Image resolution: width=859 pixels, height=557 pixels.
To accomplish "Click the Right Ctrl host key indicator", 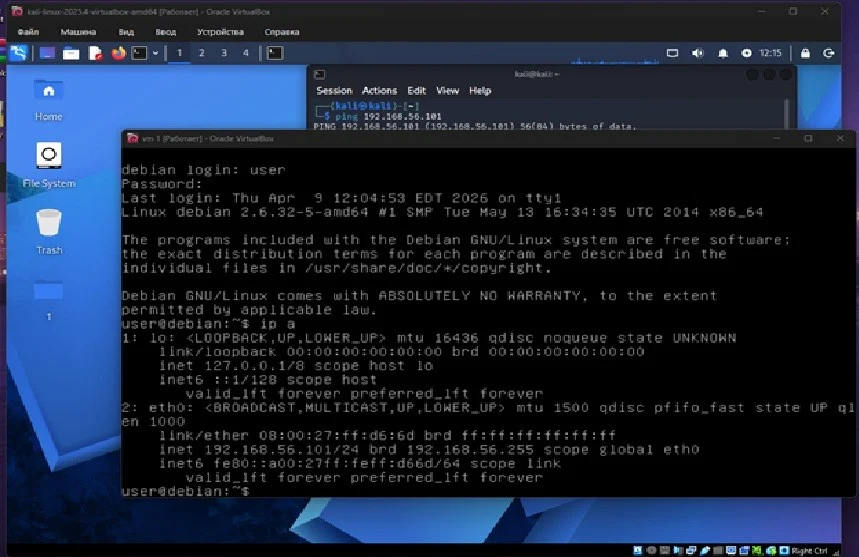I will coord(809,550).
